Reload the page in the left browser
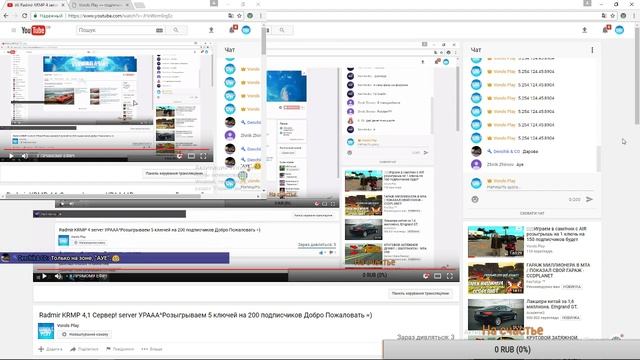The height and width of the screenshot is (360, 640). point(24,16)
